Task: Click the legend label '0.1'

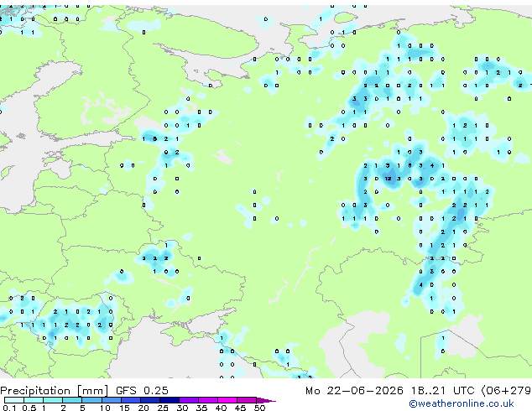Action: (x=9, y=408)
